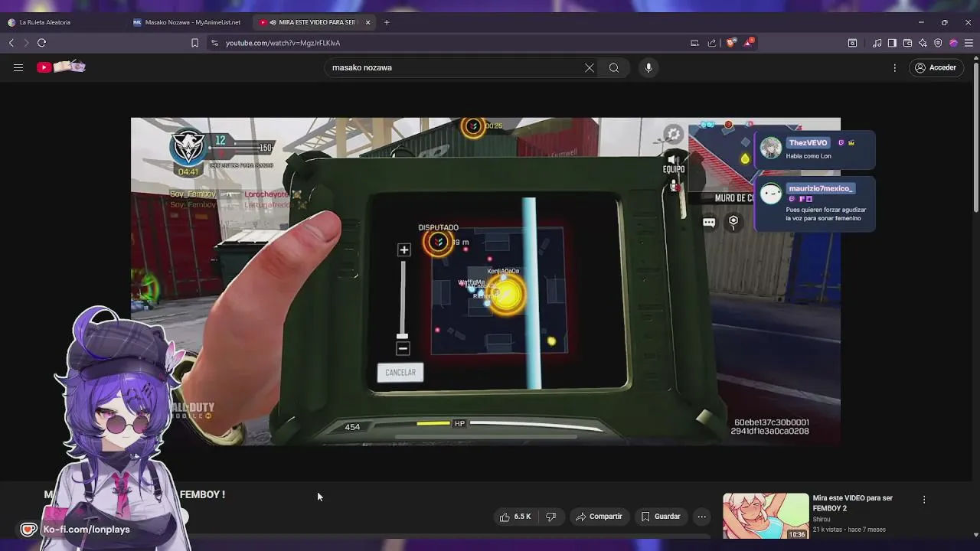Image resolution: width=980 pixels, height=551 pixels.
Task: Click the map zoom-out minus in the video
Action: tap(403, 348)
